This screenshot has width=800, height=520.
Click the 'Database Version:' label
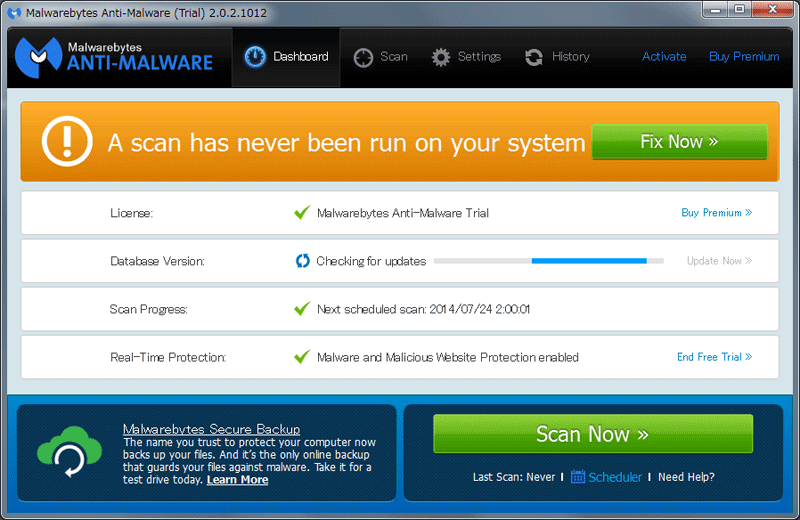tap(157, 261)
